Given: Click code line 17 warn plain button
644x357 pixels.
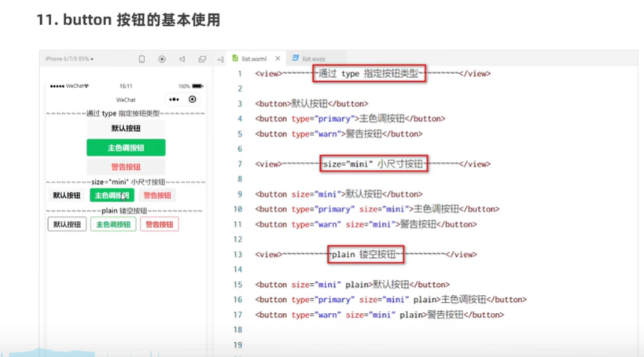Looking at the screenshot, I should (x=380, y=315).
